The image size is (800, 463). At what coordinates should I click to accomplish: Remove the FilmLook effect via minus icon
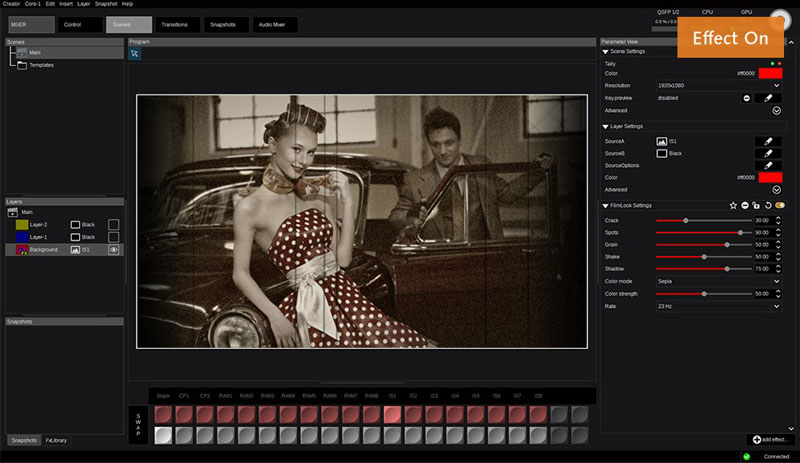click(x=745, y=205)
